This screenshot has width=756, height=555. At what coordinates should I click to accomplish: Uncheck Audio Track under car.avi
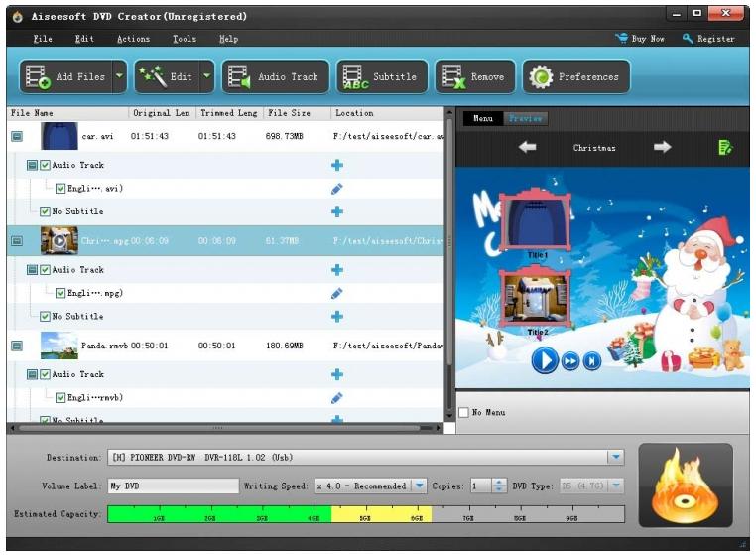click(45, 165)
